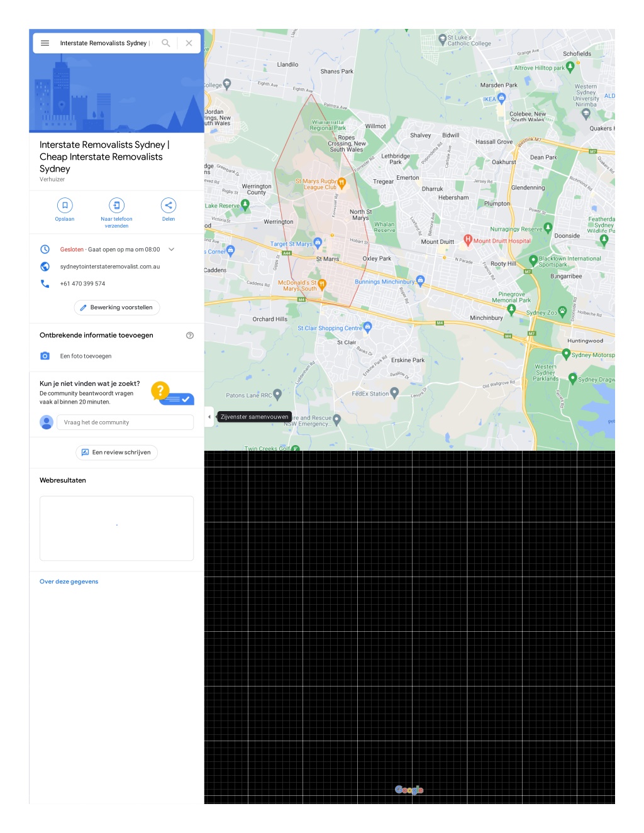Click the phone number +61 470 399 574
This screenshot has width=644, height=833.
click(82, 284)
